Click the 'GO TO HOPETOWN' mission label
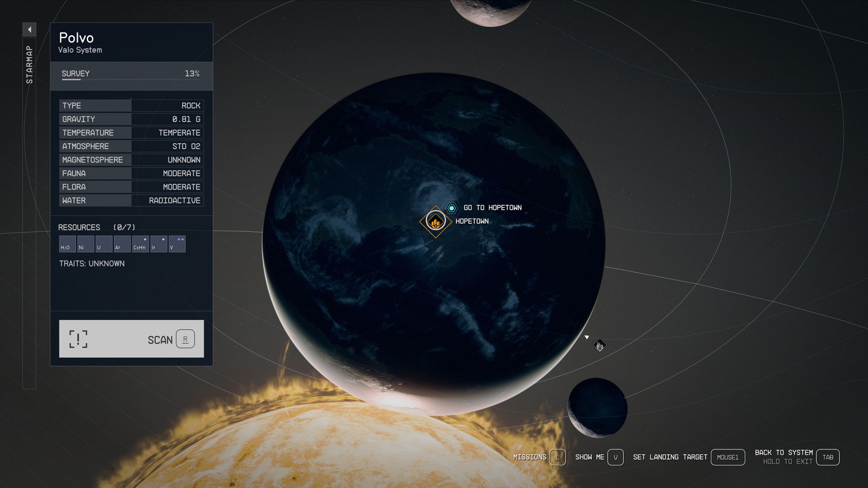 [x=493, y=208]
